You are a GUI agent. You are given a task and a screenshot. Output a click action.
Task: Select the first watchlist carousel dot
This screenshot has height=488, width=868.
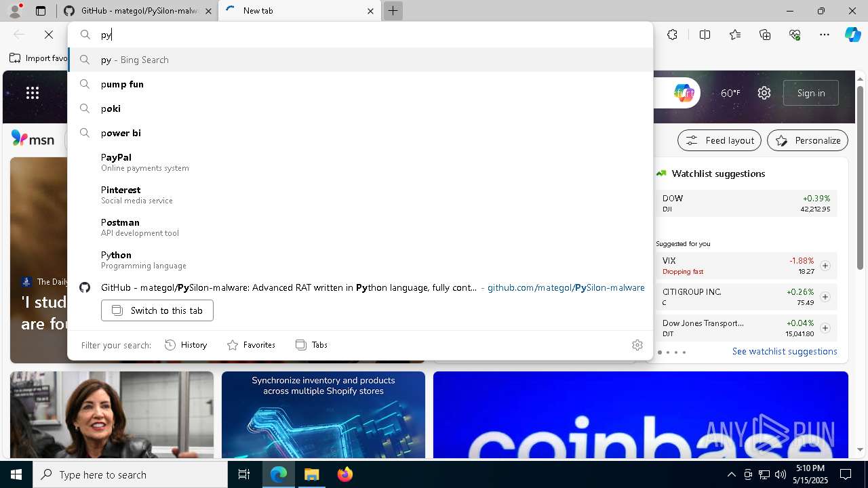point(660,352)
